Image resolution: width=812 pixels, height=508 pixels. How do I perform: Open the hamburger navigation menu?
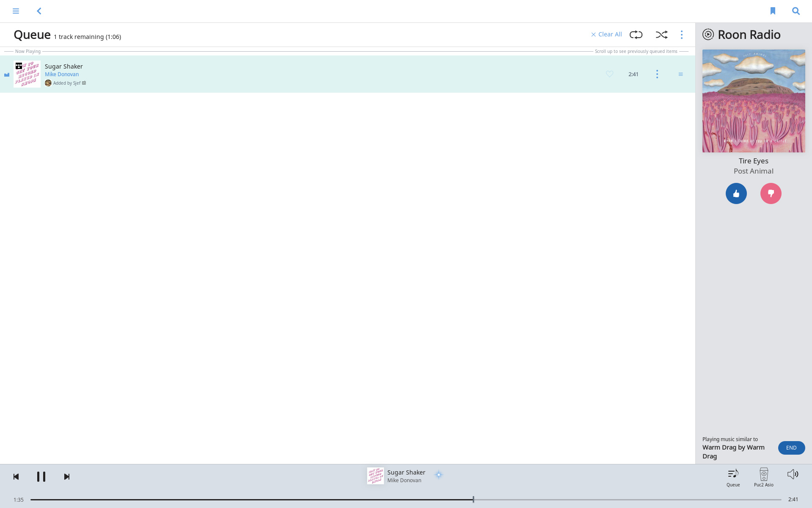[16, 11]
